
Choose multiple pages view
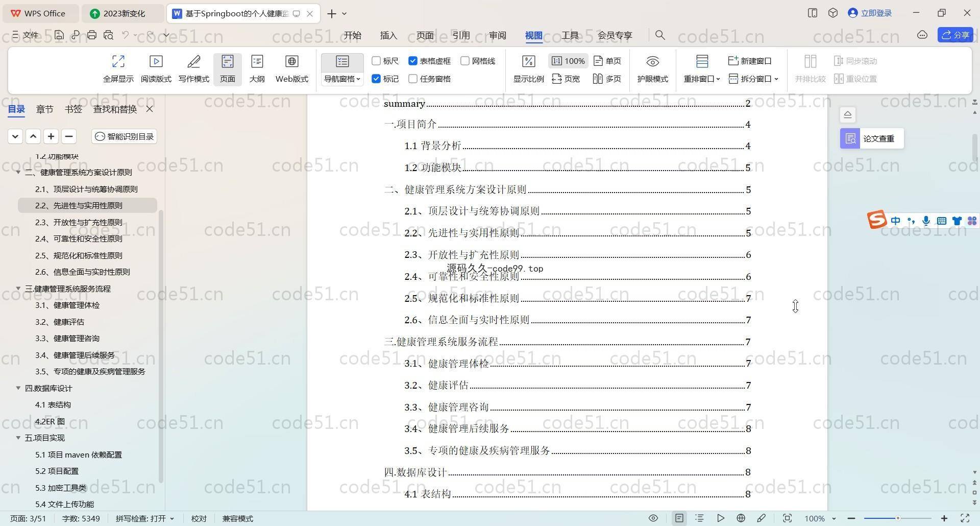[607, 79]
